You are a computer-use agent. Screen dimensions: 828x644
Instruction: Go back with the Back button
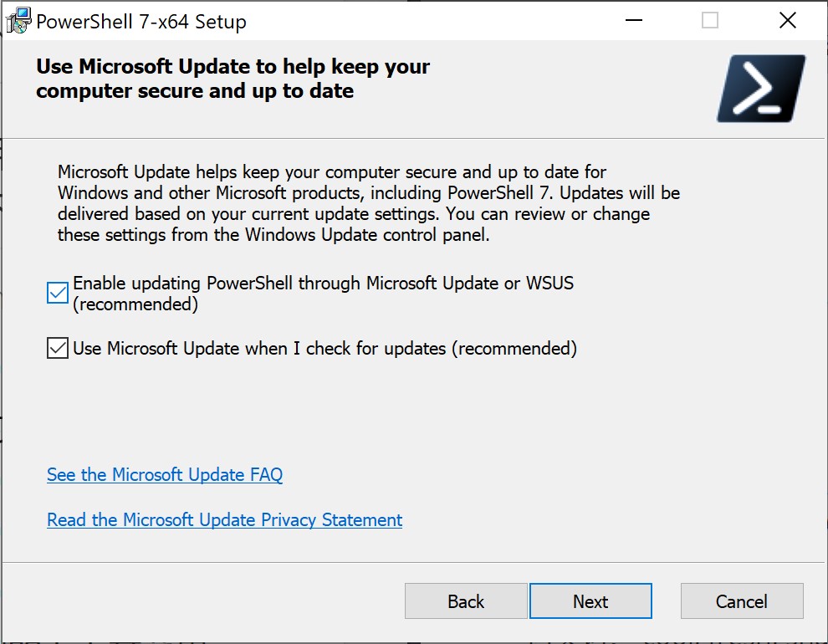[466, 601]
